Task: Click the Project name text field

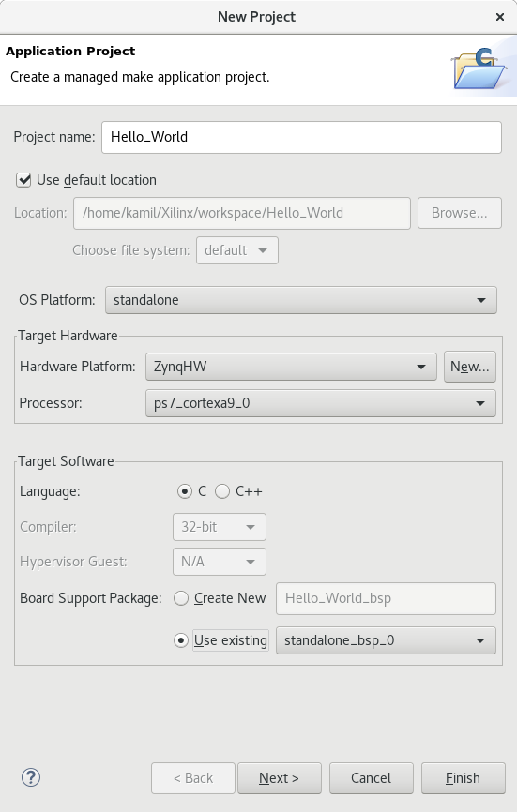Action: pos(301,137)
